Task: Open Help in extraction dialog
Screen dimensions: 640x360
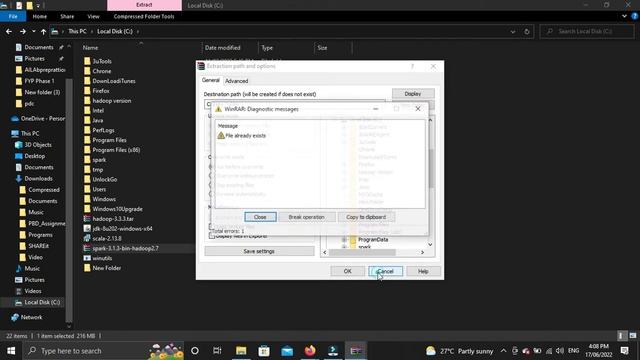Action: (423, 271)
